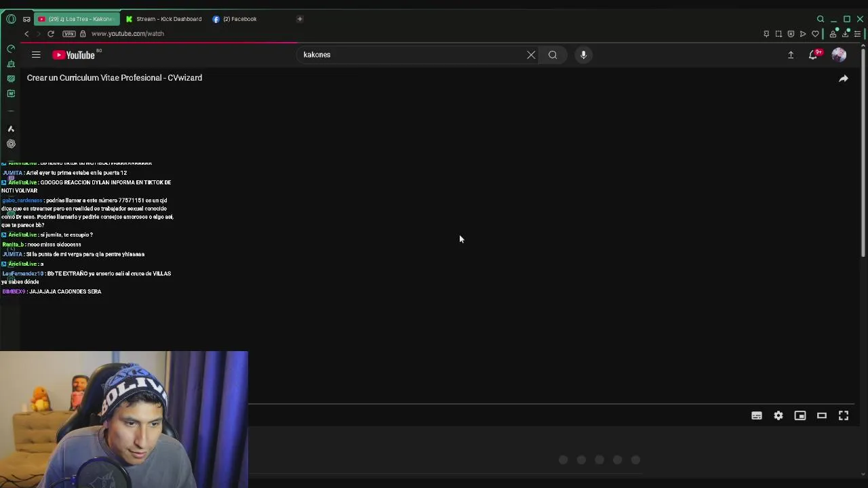This screenshot has height=488, width=868.
Task: Open the ad blocker shield icon
Action: click(x=791, y=34)
